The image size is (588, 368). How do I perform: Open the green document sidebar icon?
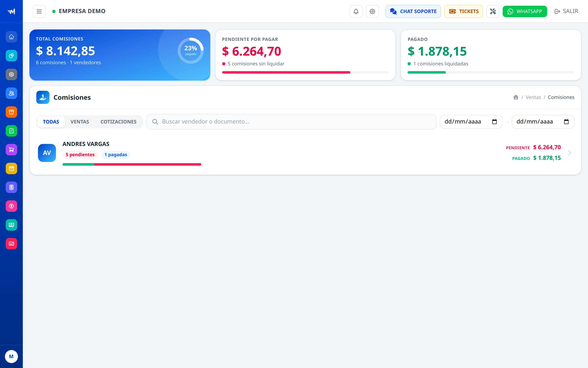[11, 131]
